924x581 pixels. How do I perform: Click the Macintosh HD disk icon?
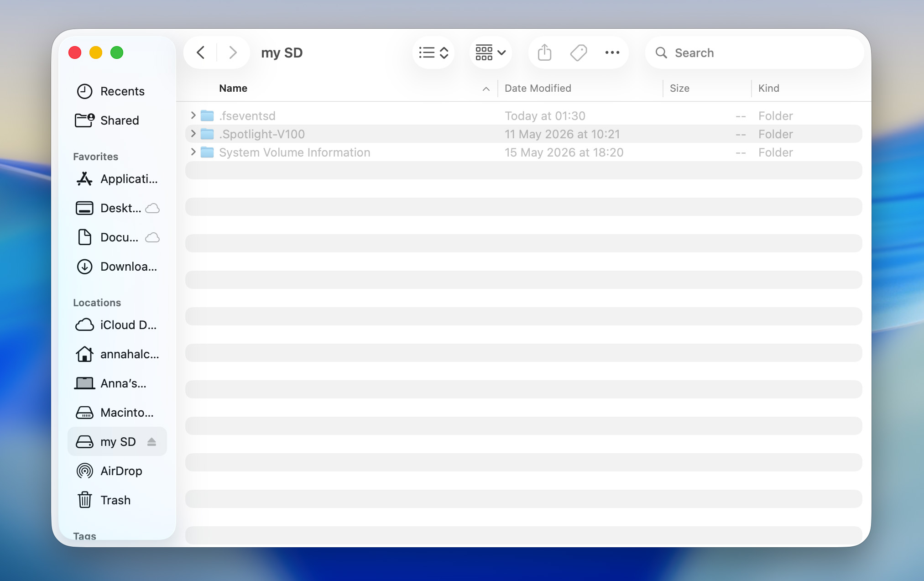(x=84, y=413)
